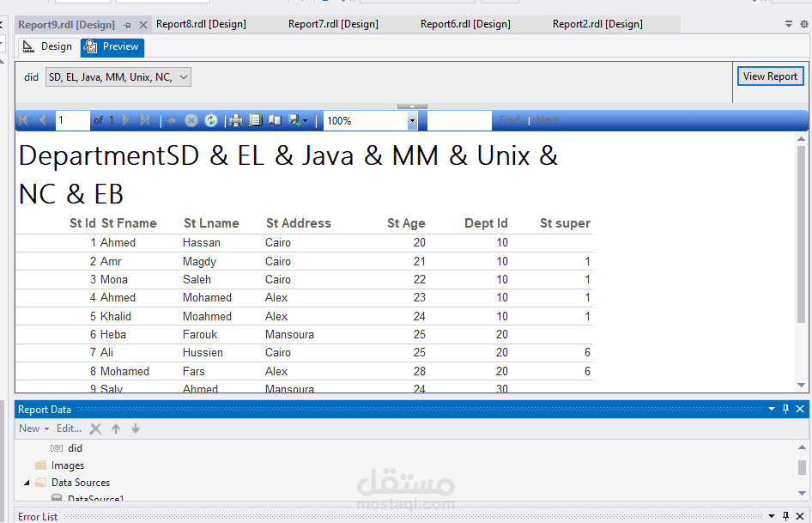Open Error List window position dropdown
812x523 pixels.
pos(772,516)
